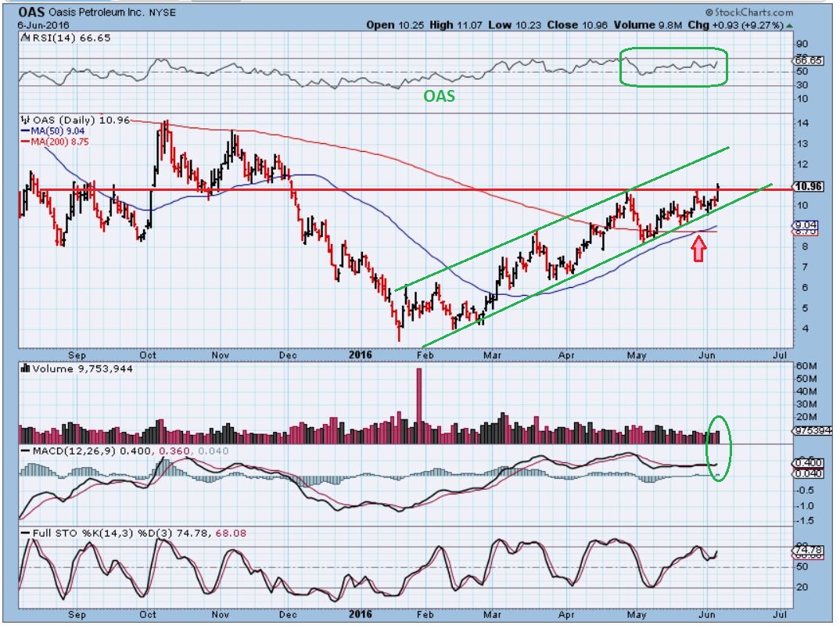The width and height of the screenshot is (840, 629).
Task: Click the candlestick icon before OAS (Daily)
Action: point(25,120)
